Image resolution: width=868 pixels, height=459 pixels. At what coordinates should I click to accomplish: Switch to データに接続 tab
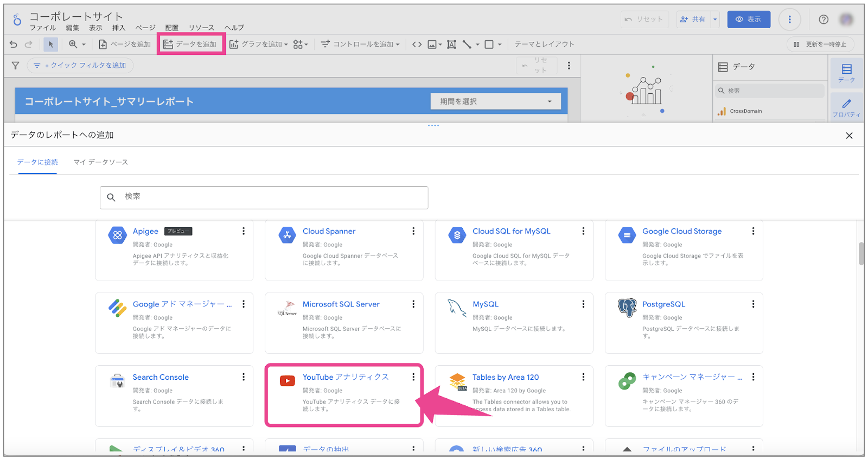(x=37, y=162)
